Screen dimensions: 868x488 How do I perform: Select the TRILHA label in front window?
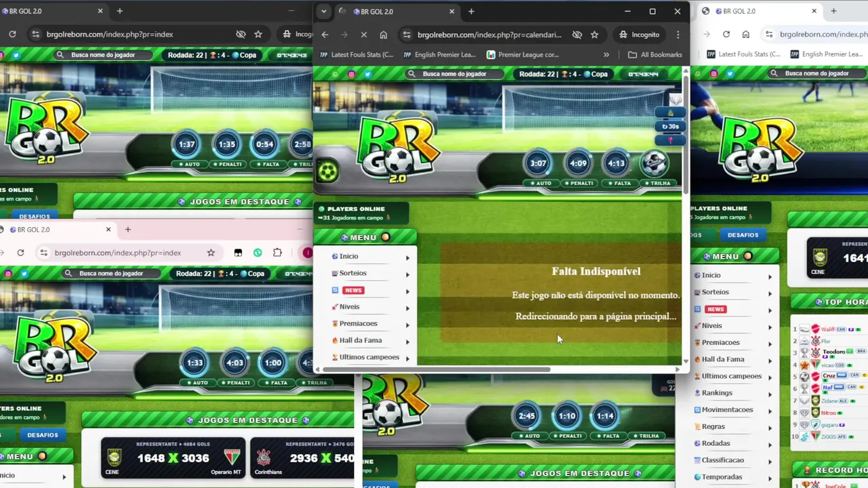[x=657, y=183]
